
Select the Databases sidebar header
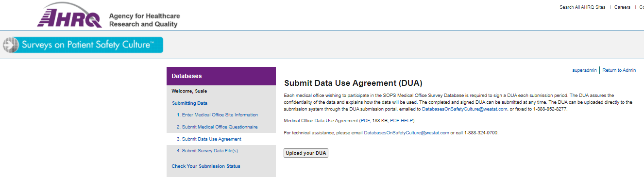221,76
